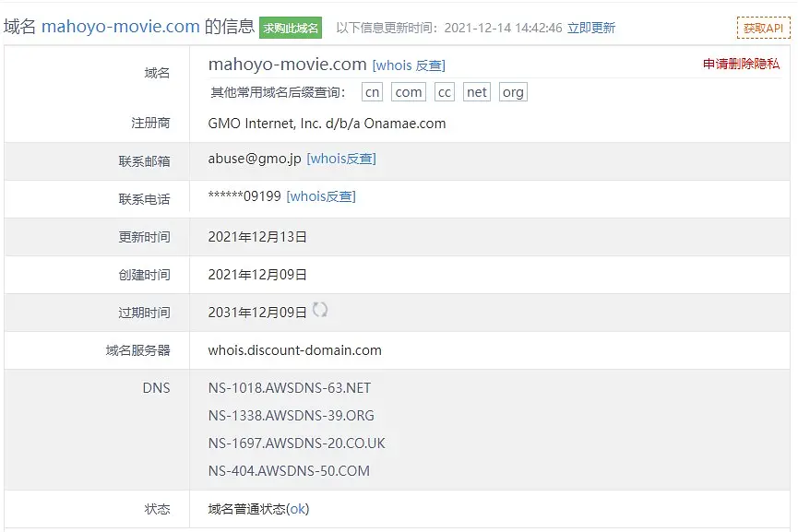Image resolution: width=798 pixels, height=532 pixels.
Task: Open the 获取API button
Action: tap(763, 28)
